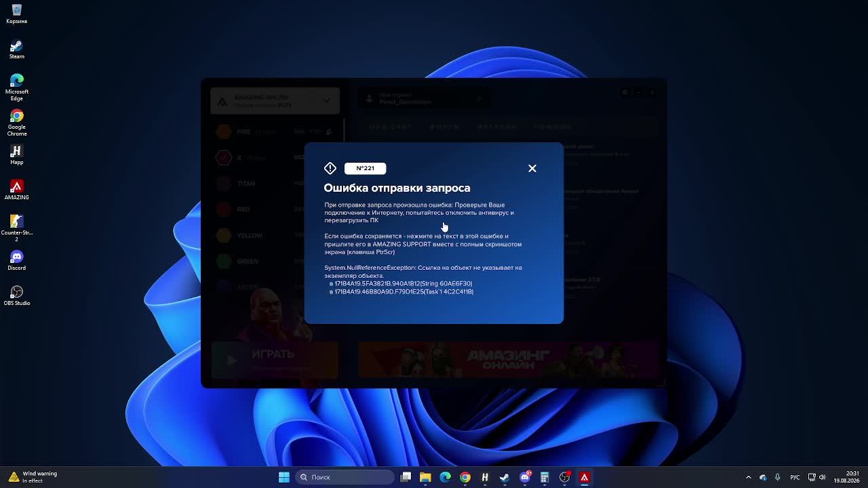Expand the AMAZING ONLINE project dropdown in launcher
868x488 pixels.
pyautogui.click(x=275, y=101)
